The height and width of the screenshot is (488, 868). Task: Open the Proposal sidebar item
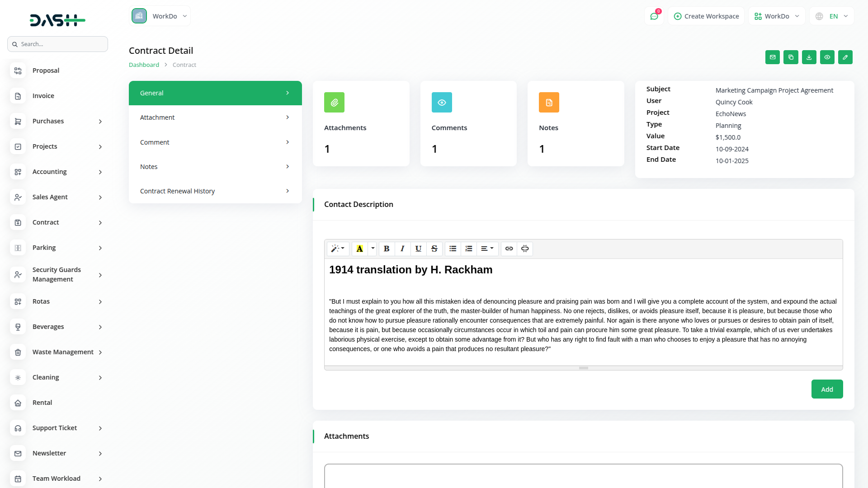[57, 70]
